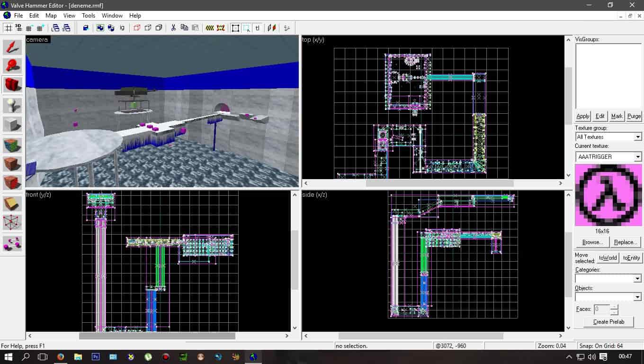The height and width of the screenshot is (364, 644).
Task: Click the front view scrollbar left arrow
Action: point(30,336)
